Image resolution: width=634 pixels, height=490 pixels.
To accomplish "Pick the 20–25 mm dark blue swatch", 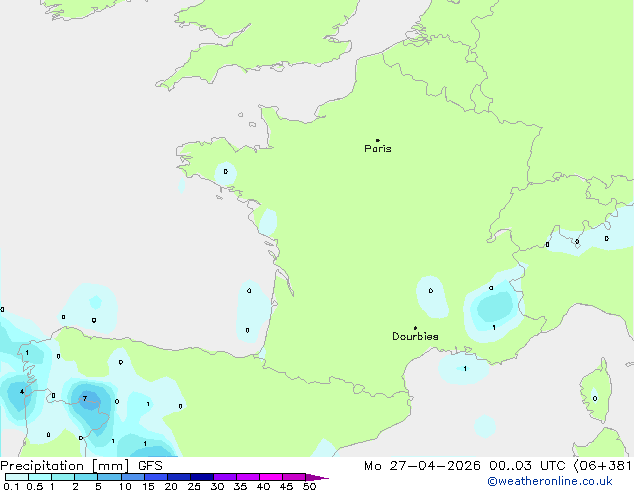I will pos(179,477).
